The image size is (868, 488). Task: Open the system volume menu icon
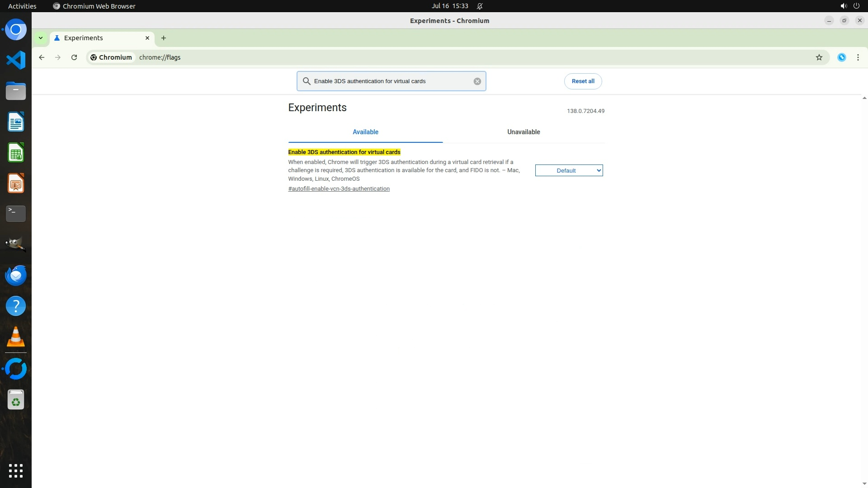(x=843, y=6)
